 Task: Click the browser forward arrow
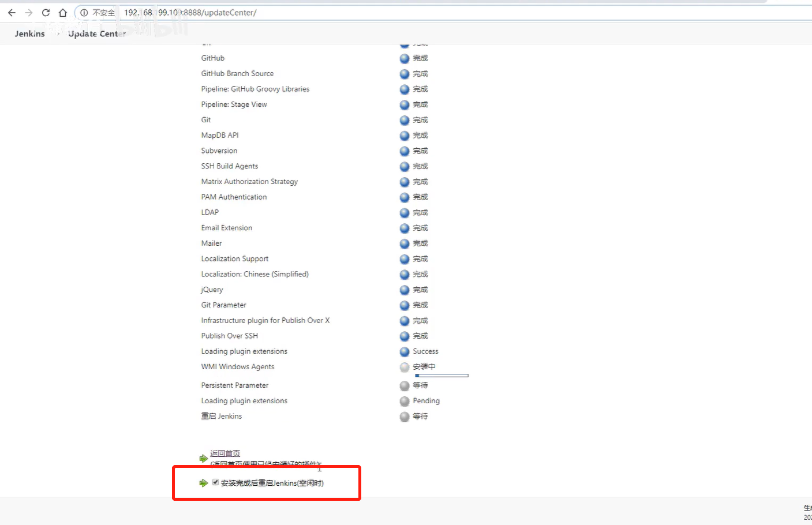[x=29, y=13]
